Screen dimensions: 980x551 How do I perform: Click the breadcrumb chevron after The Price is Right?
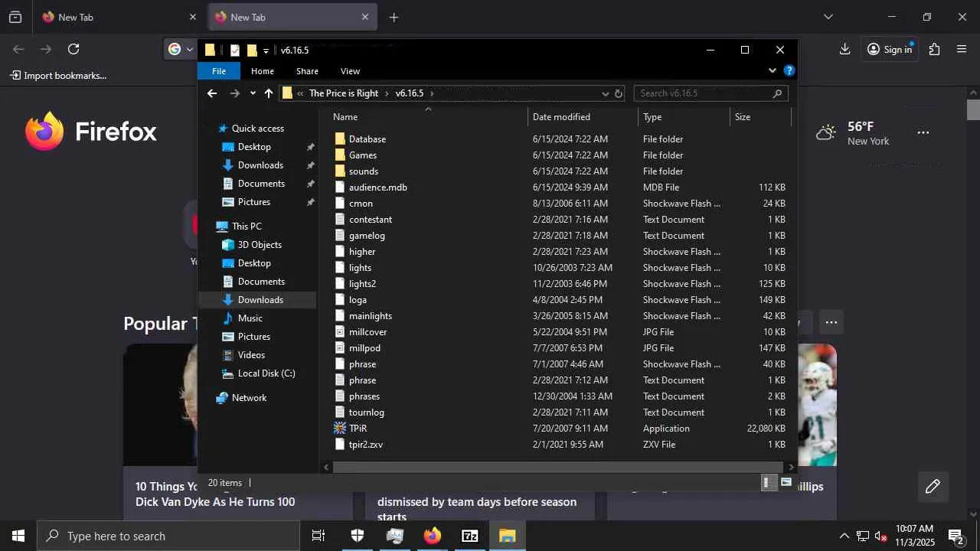(x=387, y=93)
